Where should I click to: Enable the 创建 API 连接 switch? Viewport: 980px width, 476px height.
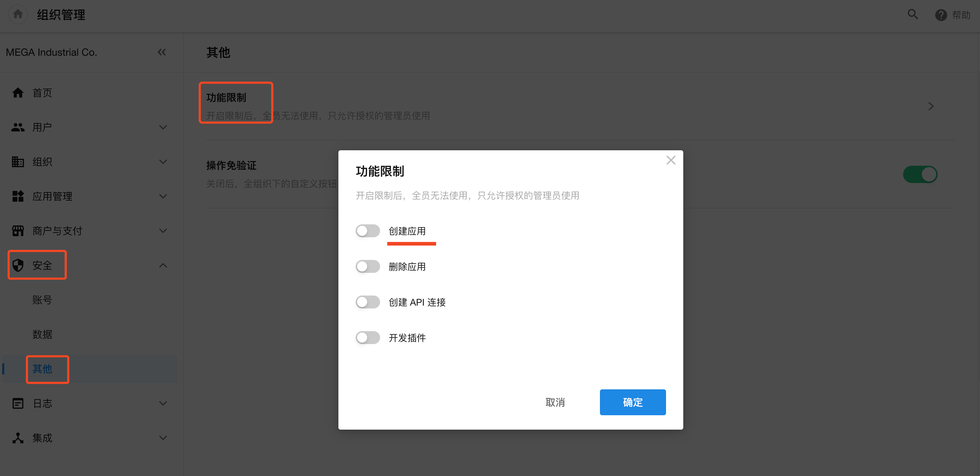point(367,302)
